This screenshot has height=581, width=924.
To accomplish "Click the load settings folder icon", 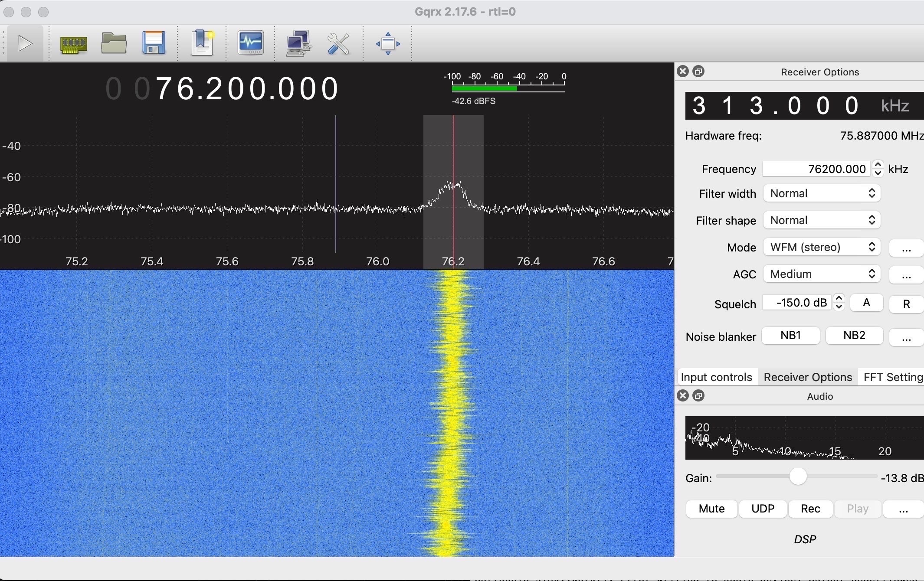I will [114, 43].
